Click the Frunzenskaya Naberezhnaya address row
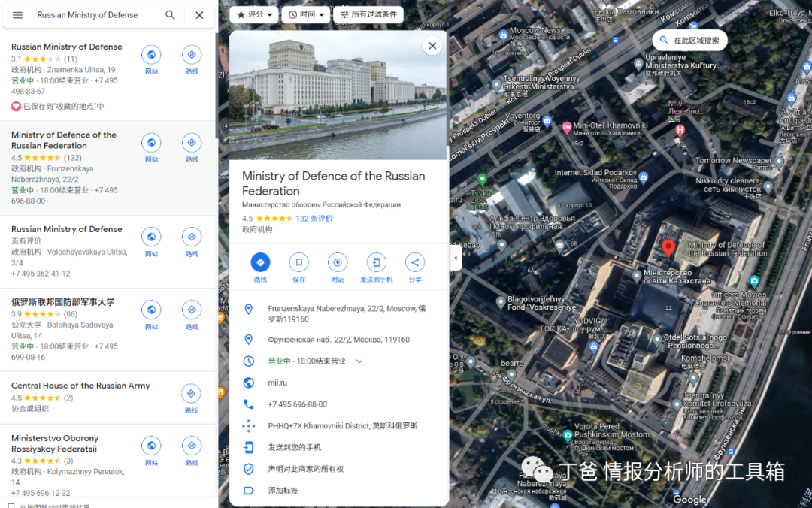812x508 pixels. coord(338,314)
